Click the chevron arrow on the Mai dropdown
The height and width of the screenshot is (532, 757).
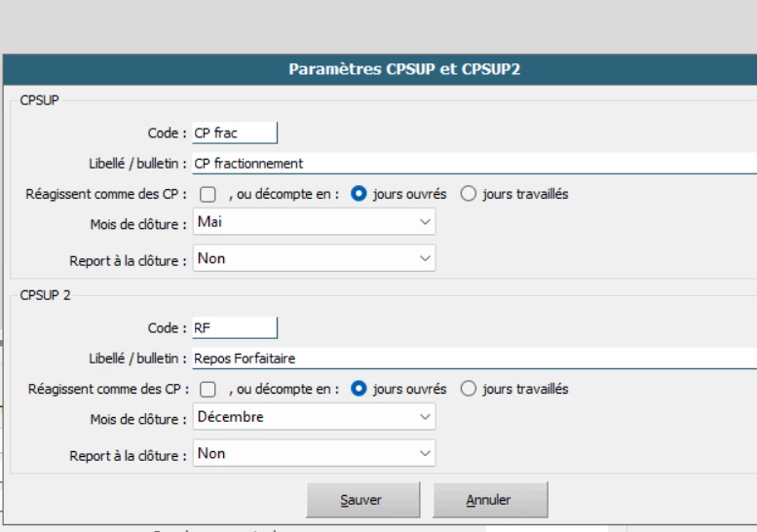[425, 222]
